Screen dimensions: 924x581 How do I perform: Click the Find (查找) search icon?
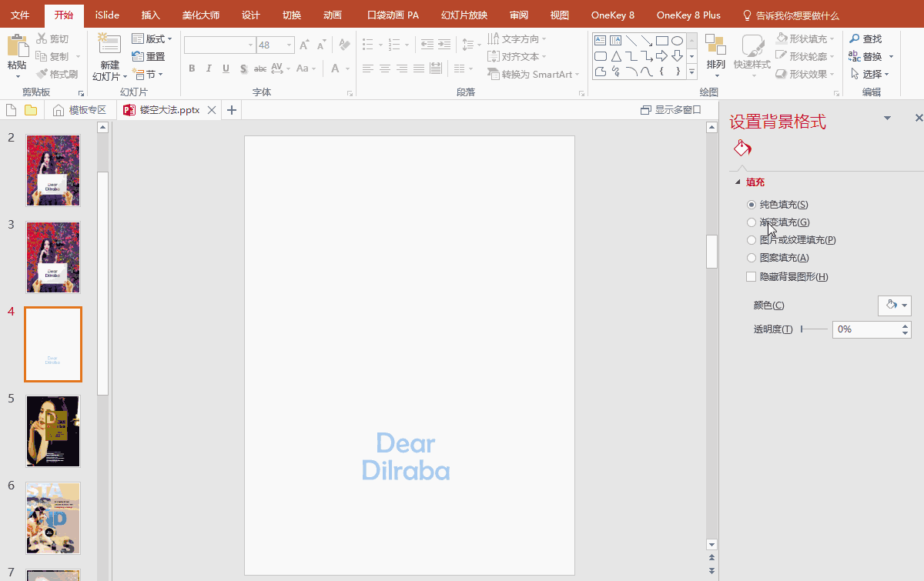pyautogui.click(x=855, y=38)
